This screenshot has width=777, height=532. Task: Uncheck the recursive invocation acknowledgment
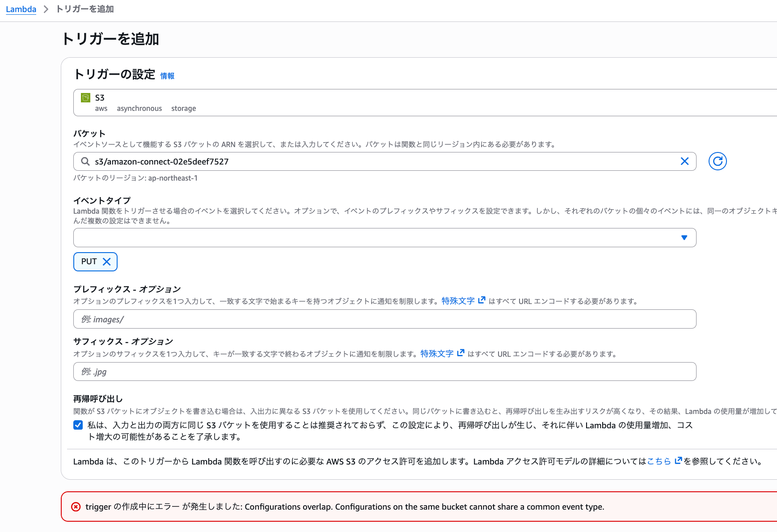pos(78,425)
